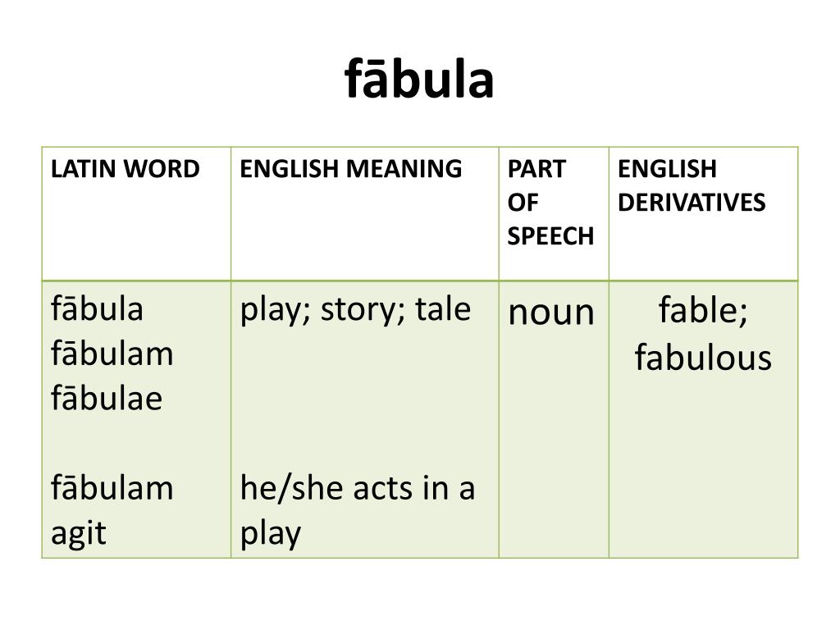Viewport: 840px width, 630px height.
Task: Click the word fabulous
Action: pyautogui.click(x=703, y=357)
